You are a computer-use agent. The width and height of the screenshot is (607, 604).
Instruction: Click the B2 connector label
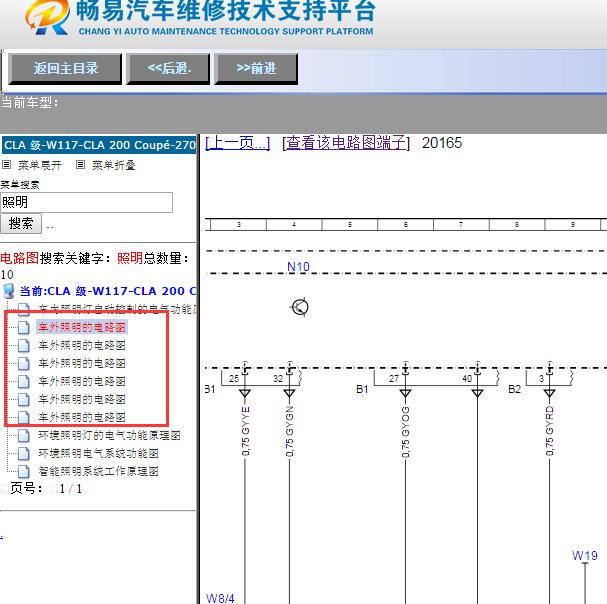point(514,389)
